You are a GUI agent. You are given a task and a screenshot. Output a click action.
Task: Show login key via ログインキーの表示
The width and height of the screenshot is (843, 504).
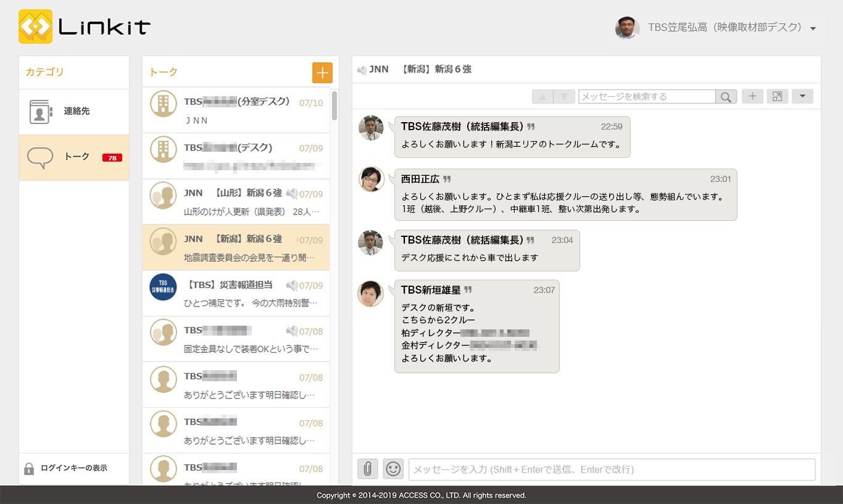click(74, 468)
